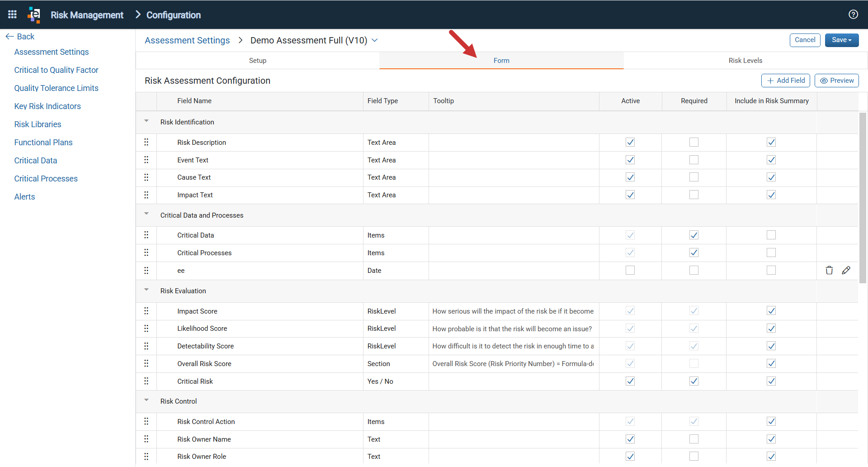
Task: Click the back arrow icon
Action: [9, 37]
